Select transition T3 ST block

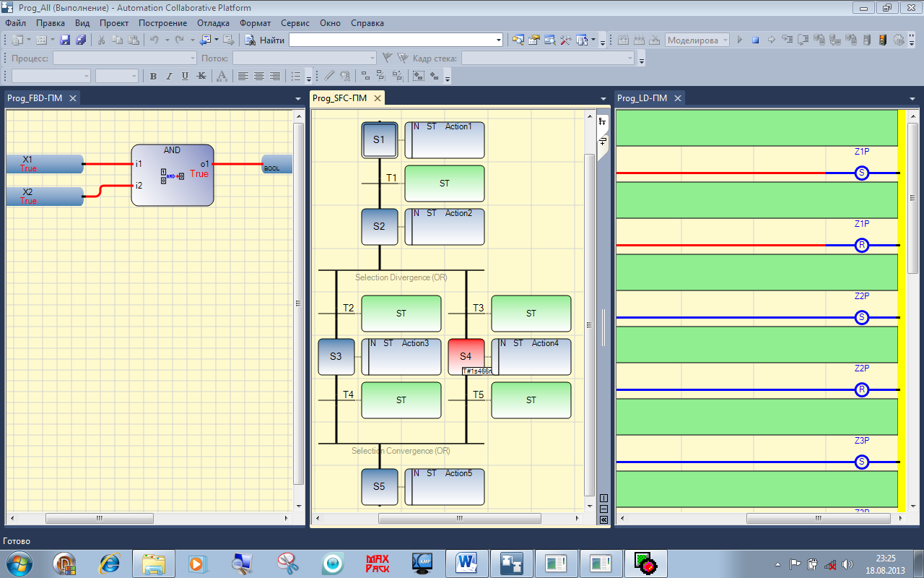[531, 314]
